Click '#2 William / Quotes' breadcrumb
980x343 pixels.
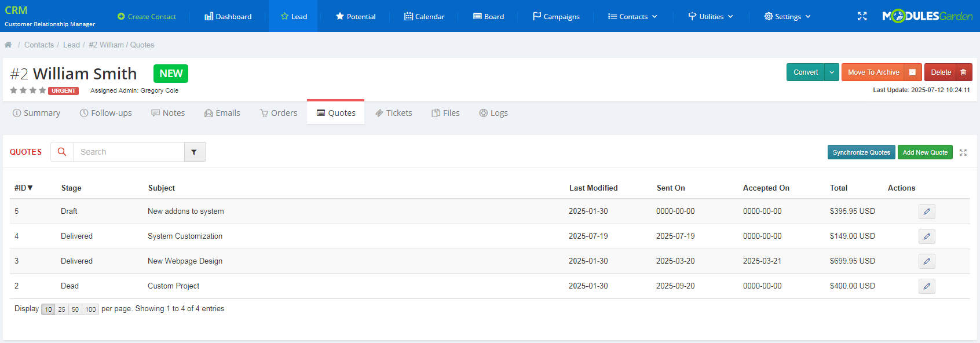tap(122, 45)
